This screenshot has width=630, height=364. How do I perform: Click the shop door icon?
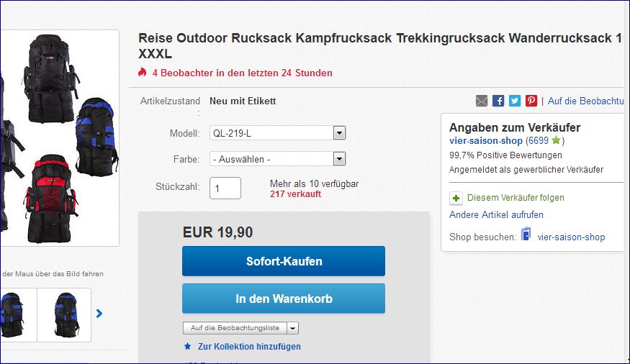(526, 234)
